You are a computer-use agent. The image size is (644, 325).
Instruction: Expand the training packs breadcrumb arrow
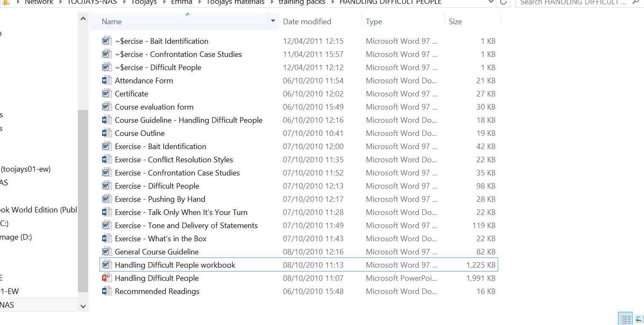coord(333,2)
